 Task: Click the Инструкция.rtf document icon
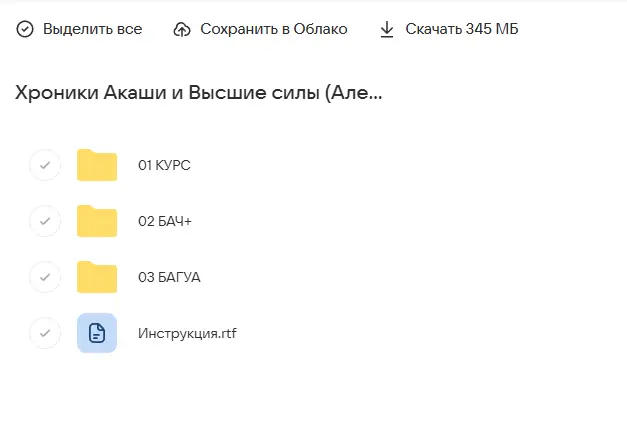(x=97, y=333)
